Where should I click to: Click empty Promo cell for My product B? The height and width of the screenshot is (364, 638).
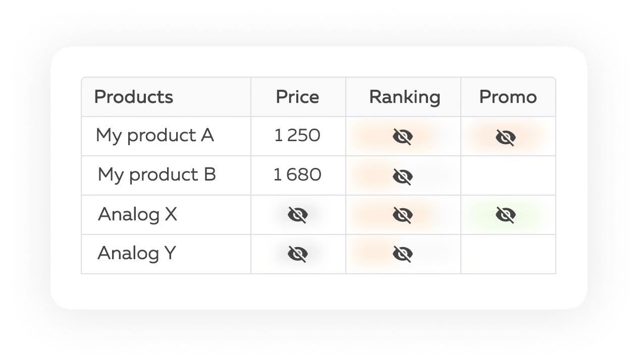[508, 175]
